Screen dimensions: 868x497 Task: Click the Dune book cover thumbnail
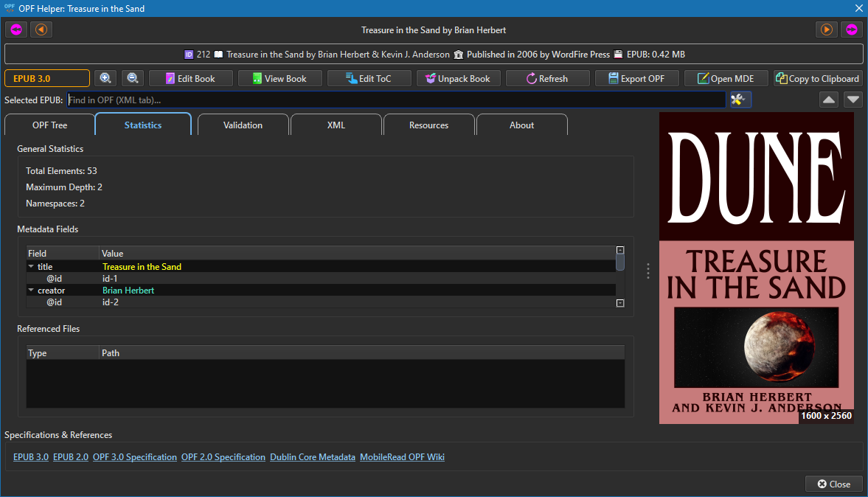click(756, 268)
